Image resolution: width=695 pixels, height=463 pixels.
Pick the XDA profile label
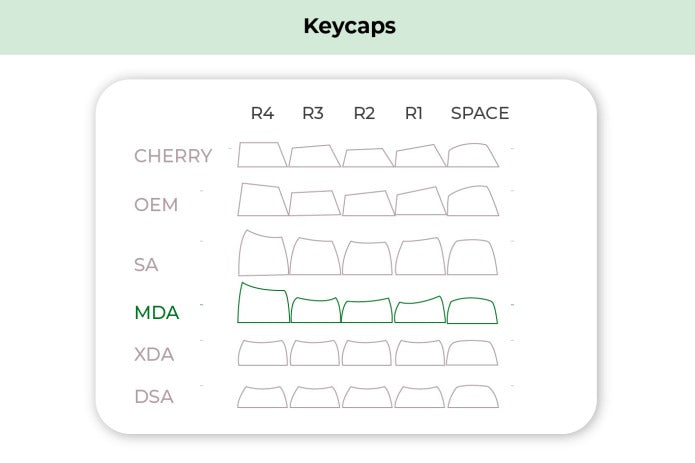click(x=155, y=354)
